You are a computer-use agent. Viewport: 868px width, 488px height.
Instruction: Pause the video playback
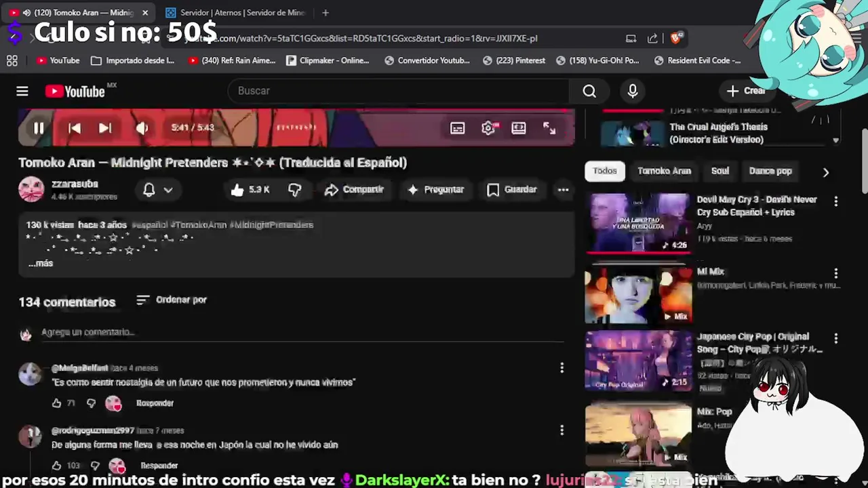pyautogui.click(x=39, y=128)
